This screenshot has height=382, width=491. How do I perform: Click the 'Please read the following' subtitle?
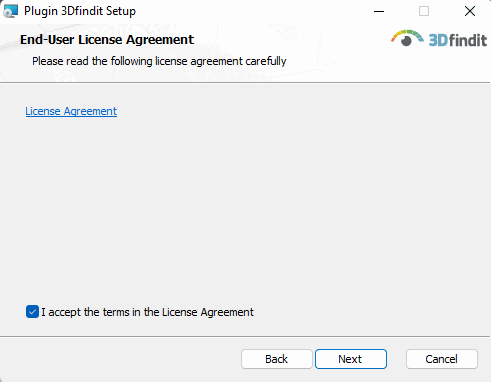point(159,61)
